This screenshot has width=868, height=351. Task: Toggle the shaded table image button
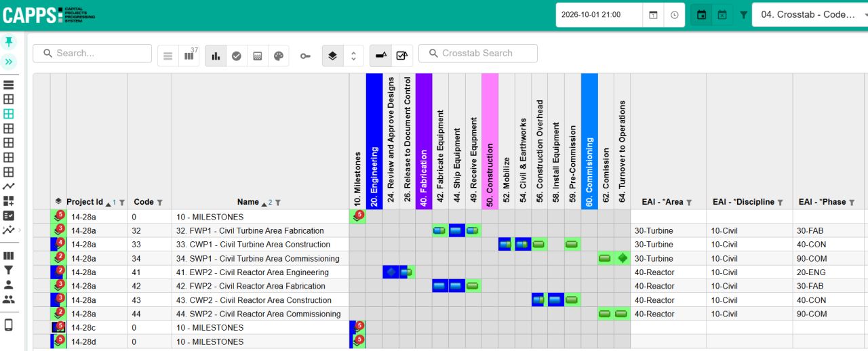[x=258, y=56]
